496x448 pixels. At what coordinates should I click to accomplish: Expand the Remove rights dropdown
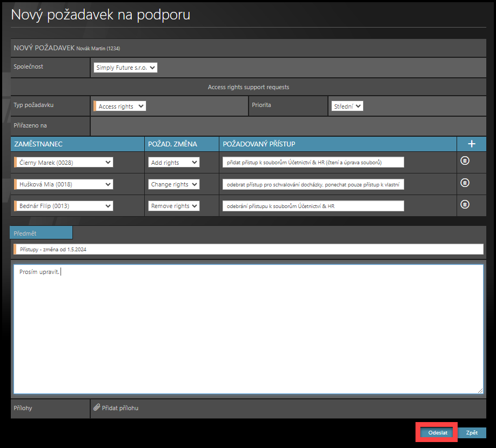pos(173,206)
